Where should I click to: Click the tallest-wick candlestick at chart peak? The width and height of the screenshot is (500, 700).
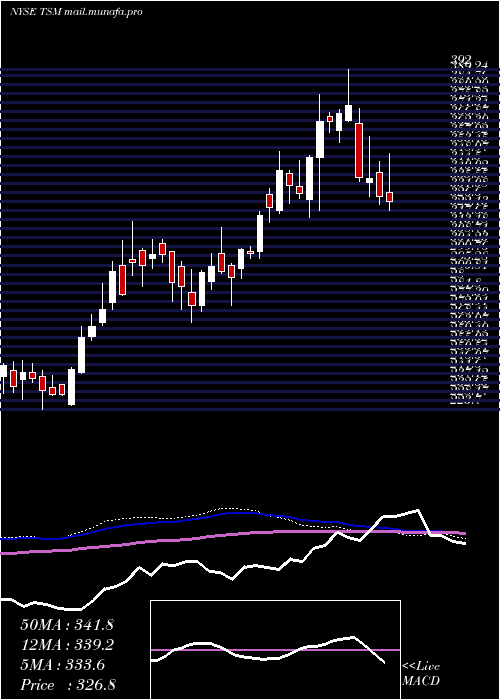pos(349,95)
